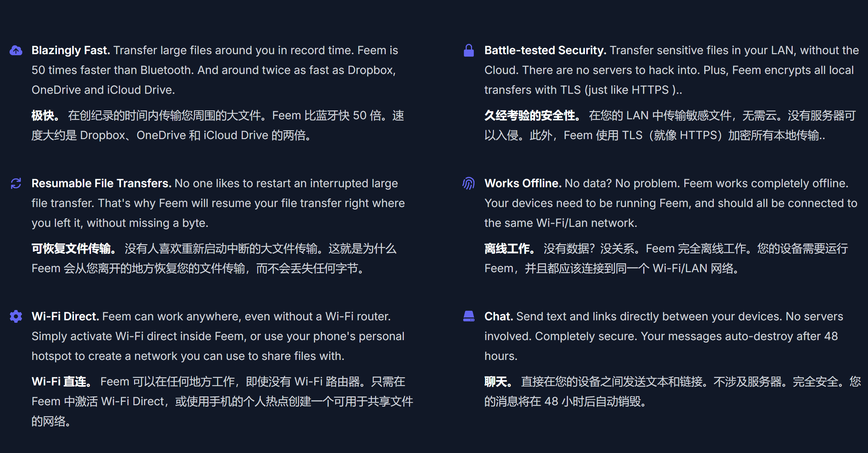Click the cloud upload icon beside Blazingly Fast
This screenshot has height=453, width=868.
pyautogui.click(x=16, y=51)
